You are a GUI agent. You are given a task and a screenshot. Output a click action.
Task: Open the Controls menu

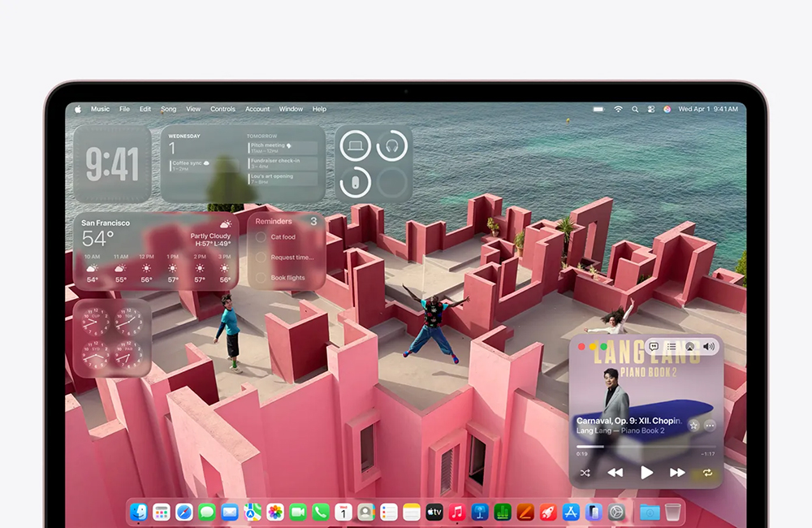tap(223, 109)
